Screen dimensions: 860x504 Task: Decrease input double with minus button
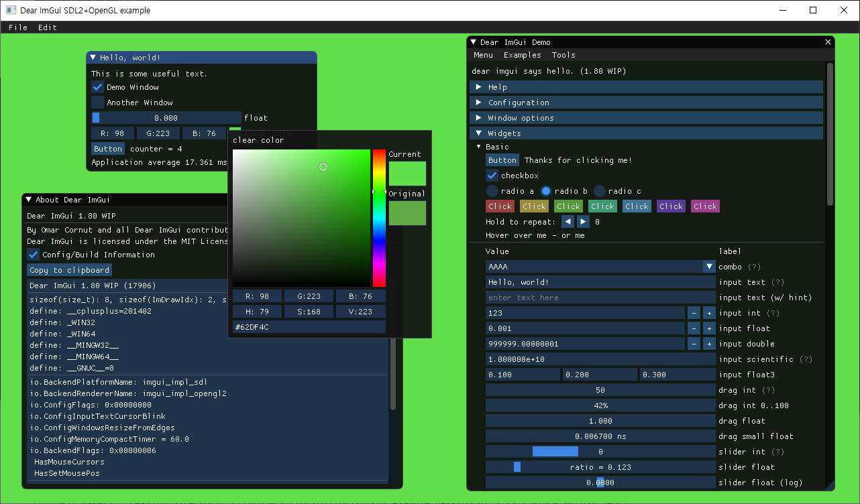(x=694, y=344)
